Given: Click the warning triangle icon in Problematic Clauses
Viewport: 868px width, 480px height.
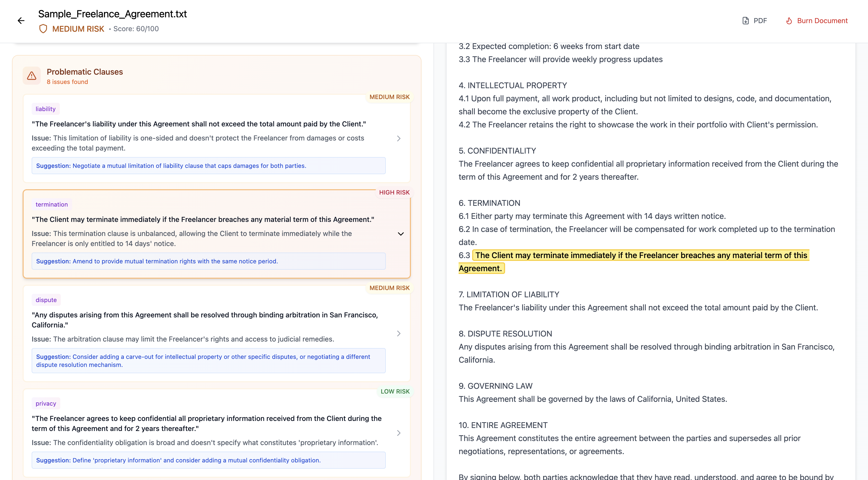Looking at the screenshot, I should point(32,76).
